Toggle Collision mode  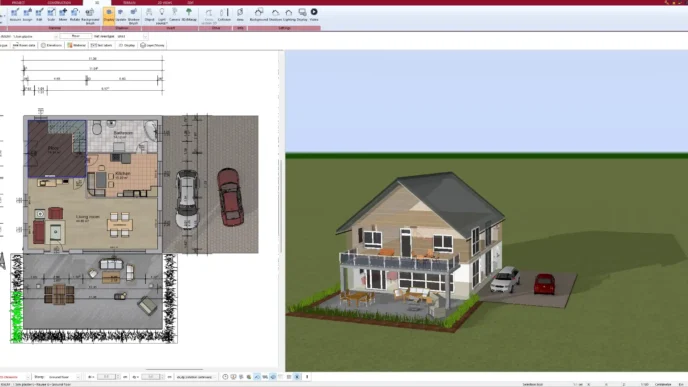point(224,14)
